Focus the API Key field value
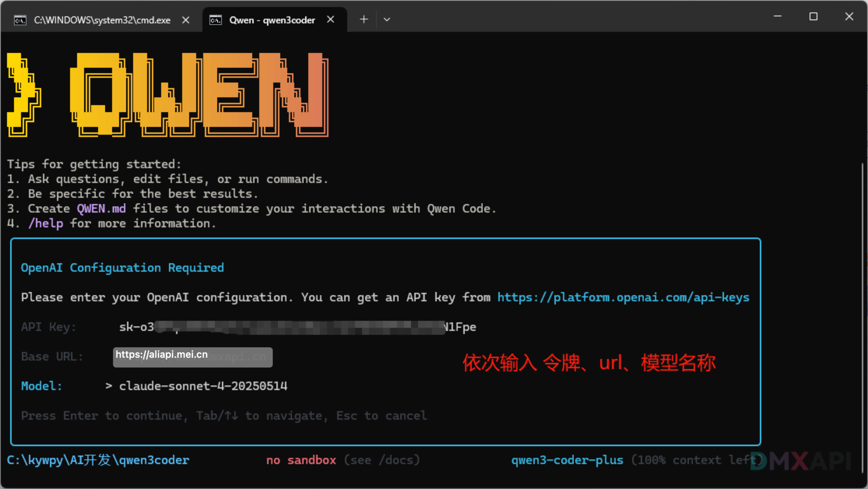The image size is (868, 489). [x=298, y=327]
